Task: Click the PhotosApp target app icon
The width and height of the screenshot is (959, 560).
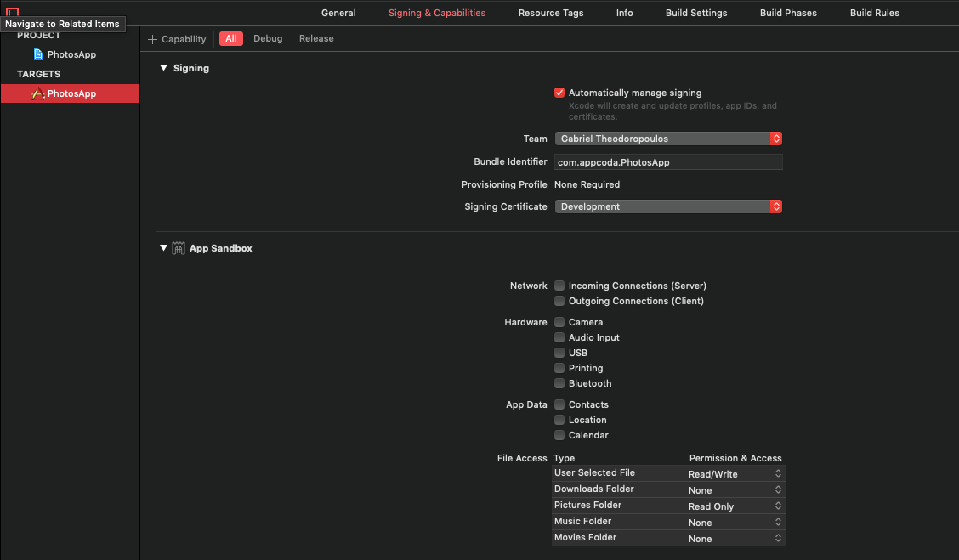Action: click(37, 93)
